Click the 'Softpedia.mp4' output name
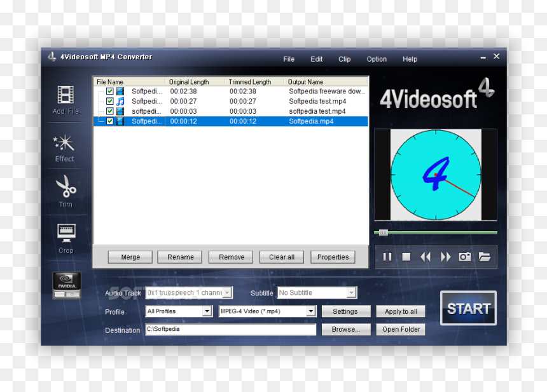This screenshot has width=547, height=392. pos(311,121)
